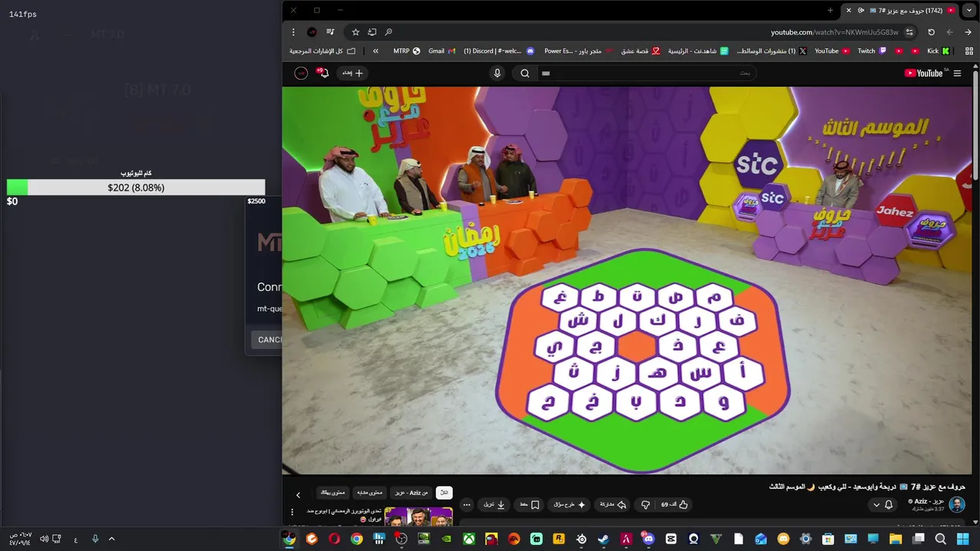Open the Discord #-welc... bookmark

498,51
